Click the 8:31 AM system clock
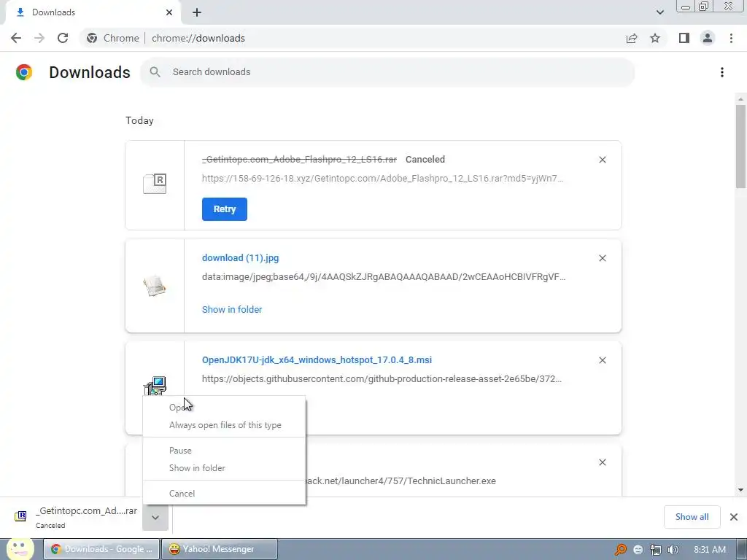This screenshot has height=560, width=747. pyautogui.click(x=710, y=550)
